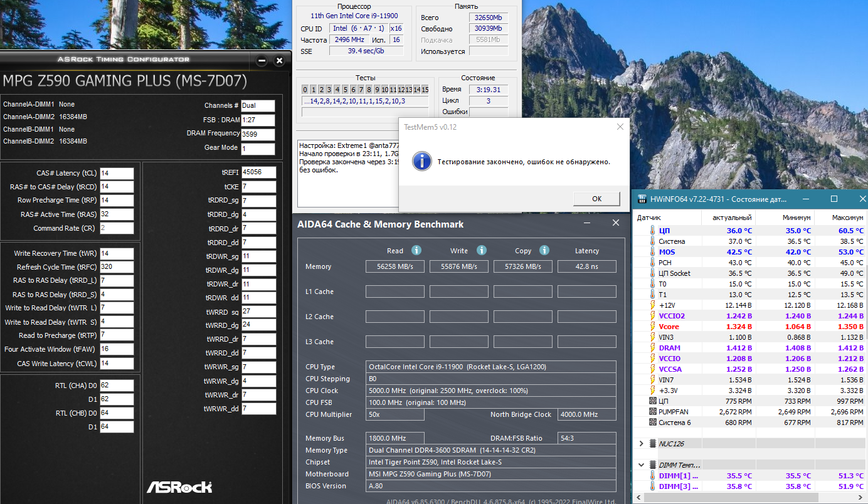This screenshot has height=504, width=868.
Task: Click the Memory Latency result box in AIDA64
Action: (x=587, y=266)
